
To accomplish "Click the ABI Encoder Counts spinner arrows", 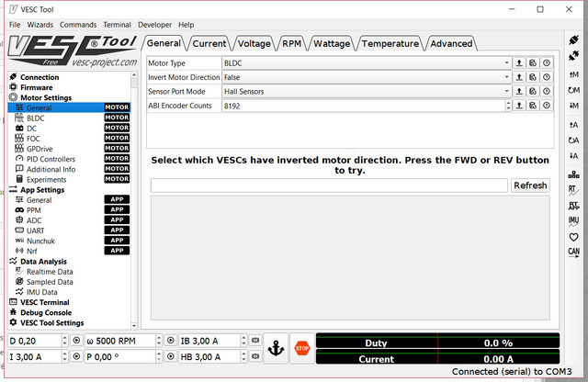I will tap(508, 106).
